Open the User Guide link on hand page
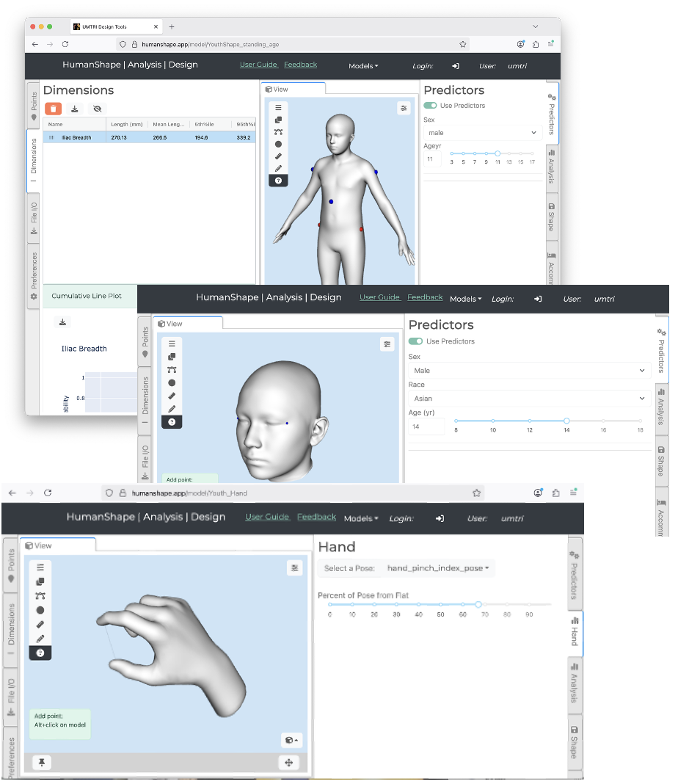Viewport: 678px width, 784px height. (266, 517)
